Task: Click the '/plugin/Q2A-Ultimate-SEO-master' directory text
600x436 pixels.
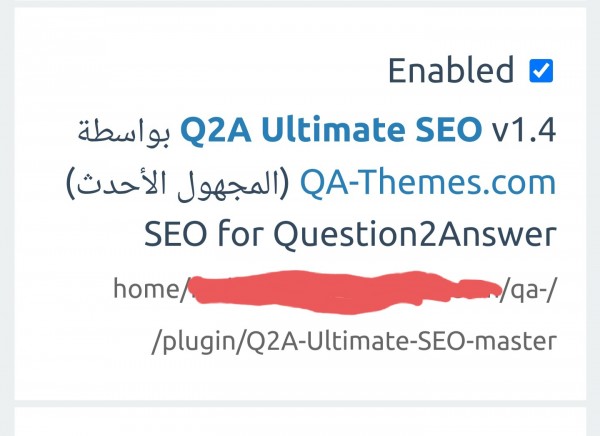Action: coord(353,342)
